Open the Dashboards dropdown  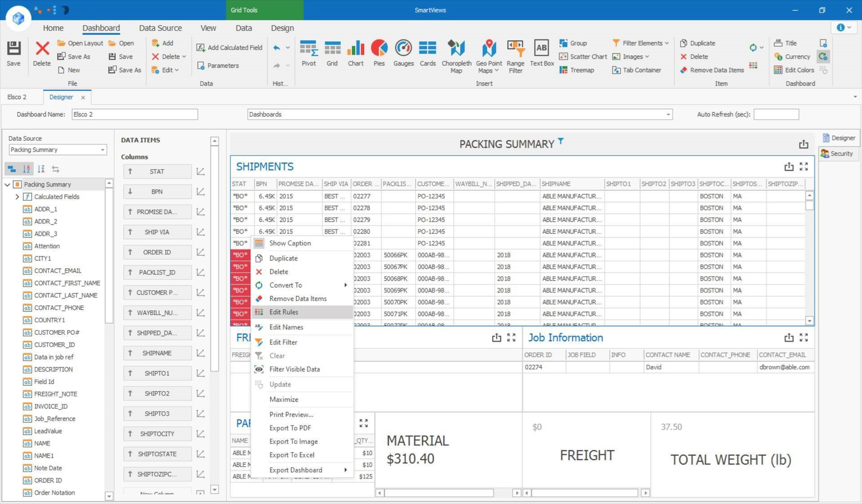click(667, 114)
